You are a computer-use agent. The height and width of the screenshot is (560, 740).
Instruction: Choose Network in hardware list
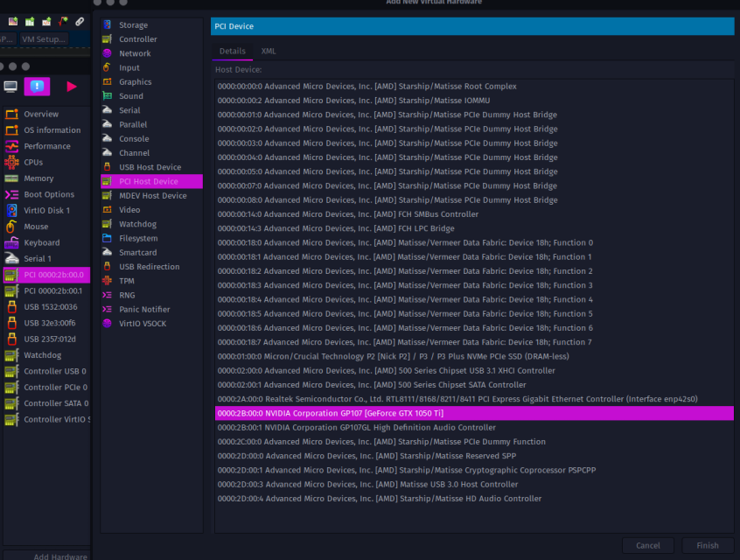click(151, 53)
